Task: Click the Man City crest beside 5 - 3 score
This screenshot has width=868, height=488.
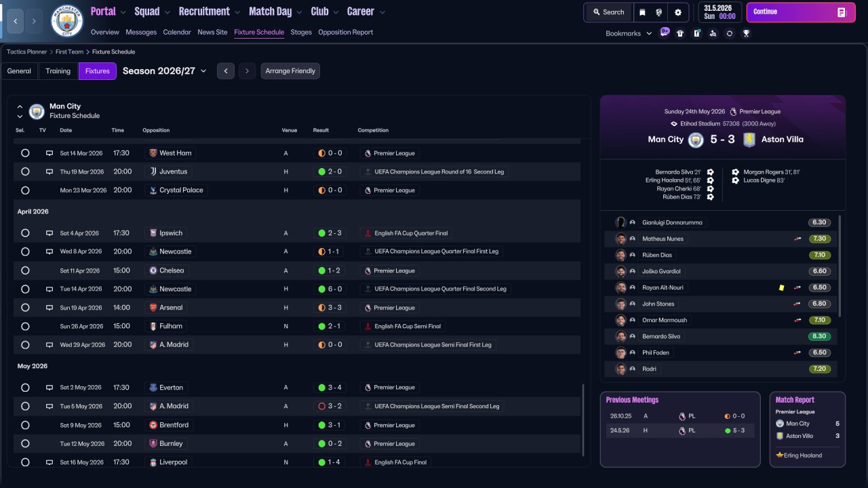Action: [696, 140]
